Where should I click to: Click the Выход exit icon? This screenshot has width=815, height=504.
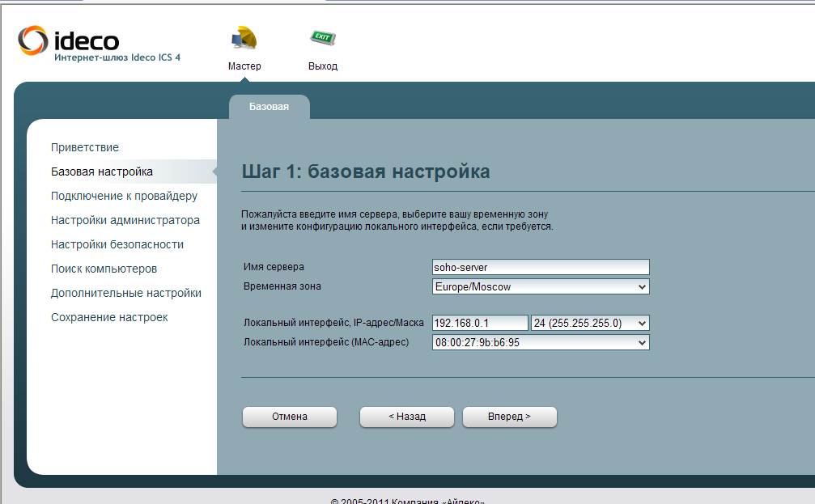(322, 39)
